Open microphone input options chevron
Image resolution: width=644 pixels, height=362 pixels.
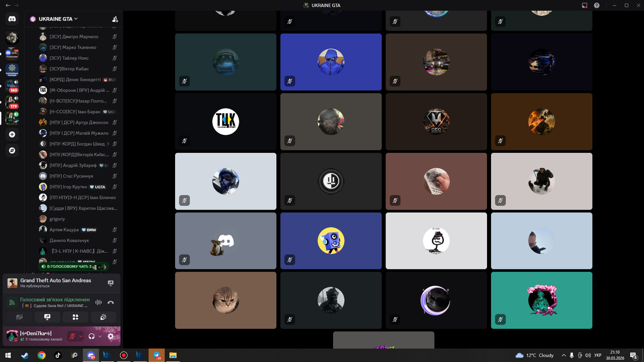click(80, 336)
